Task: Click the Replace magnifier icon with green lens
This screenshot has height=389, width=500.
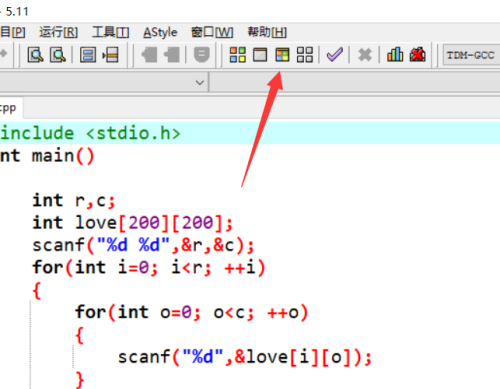Action: coord(58,55)
